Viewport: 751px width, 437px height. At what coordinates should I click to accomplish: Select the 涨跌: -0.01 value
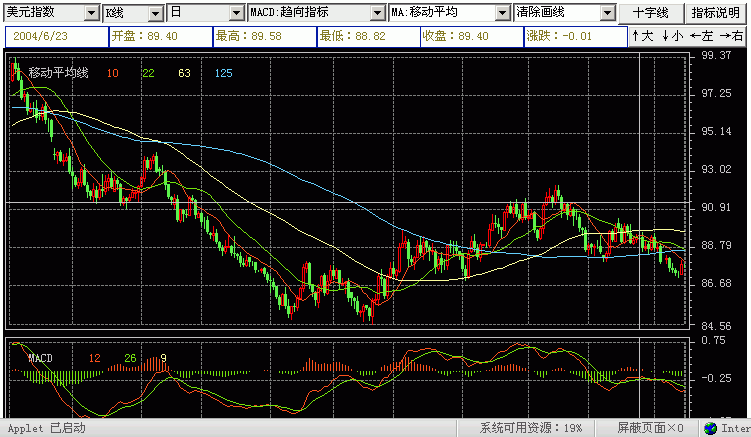(576, 36)
